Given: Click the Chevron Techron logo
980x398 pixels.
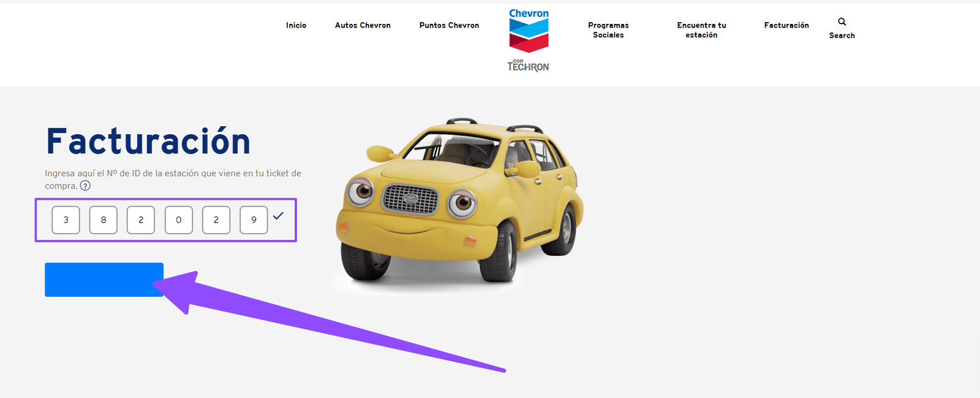Looking at the screenshot, I should (529, 40).
